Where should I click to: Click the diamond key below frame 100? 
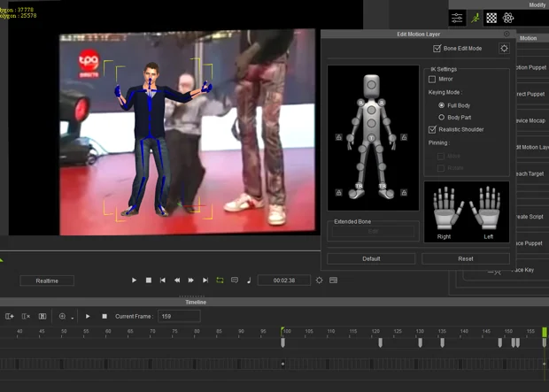(x=282, y=364)
